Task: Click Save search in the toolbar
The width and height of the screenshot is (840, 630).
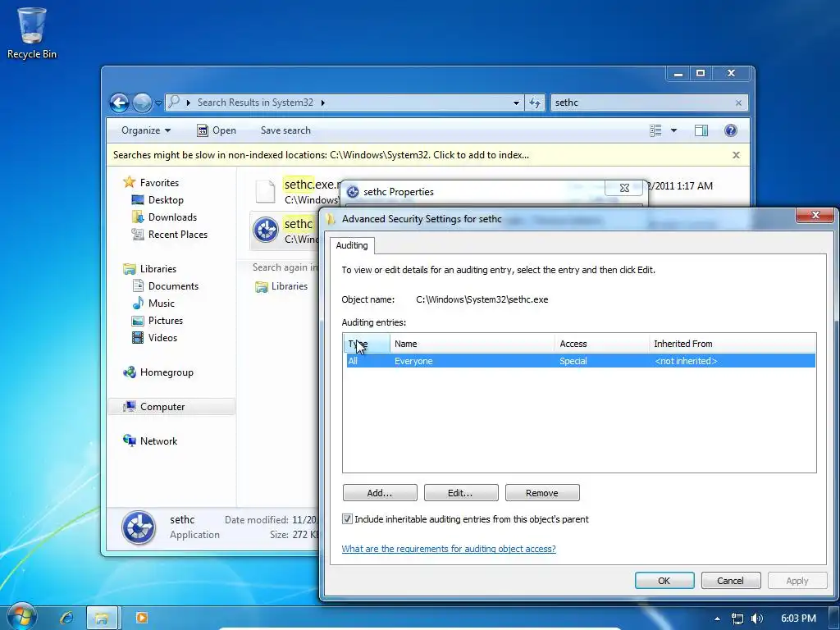Action: click(x=285, y=130)
